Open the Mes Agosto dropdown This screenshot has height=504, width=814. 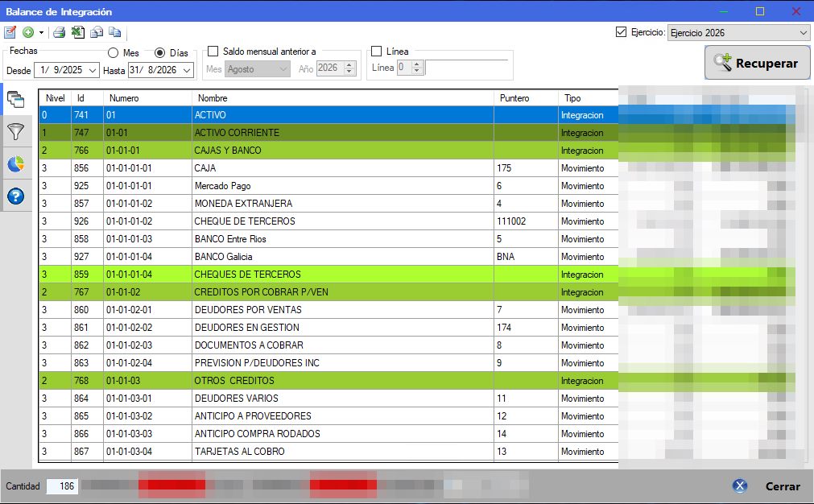point(258,69)
